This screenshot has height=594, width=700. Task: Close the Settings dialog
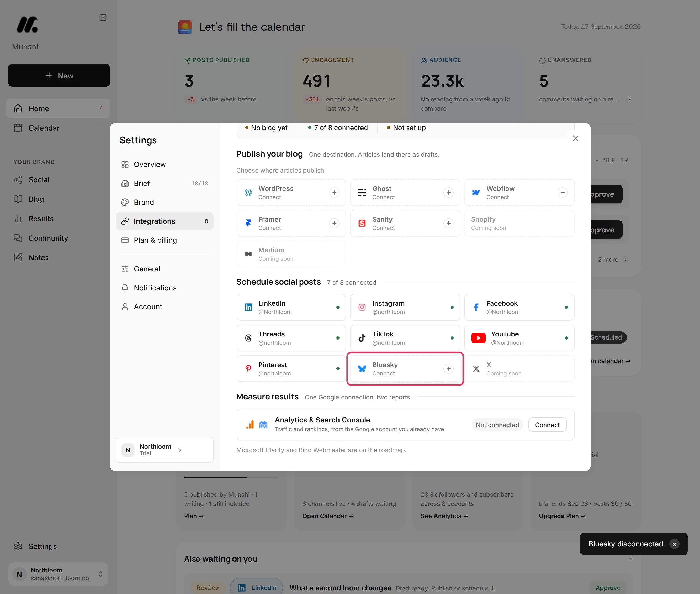click(x=575, y=139)
